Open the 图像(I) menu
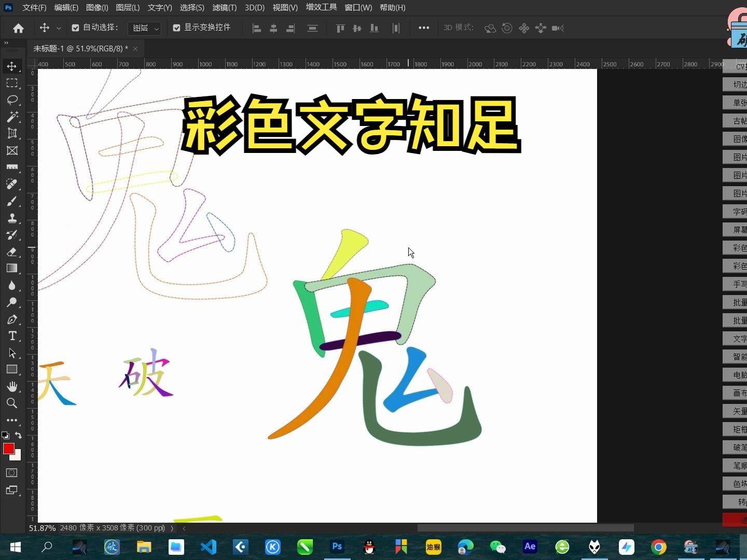Viewport: 747px width, 560px height. coord(97,8)
